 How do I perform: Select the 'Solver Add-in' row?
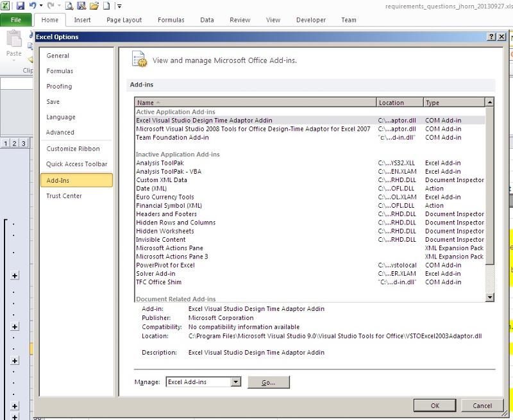[x=310, y=273]
